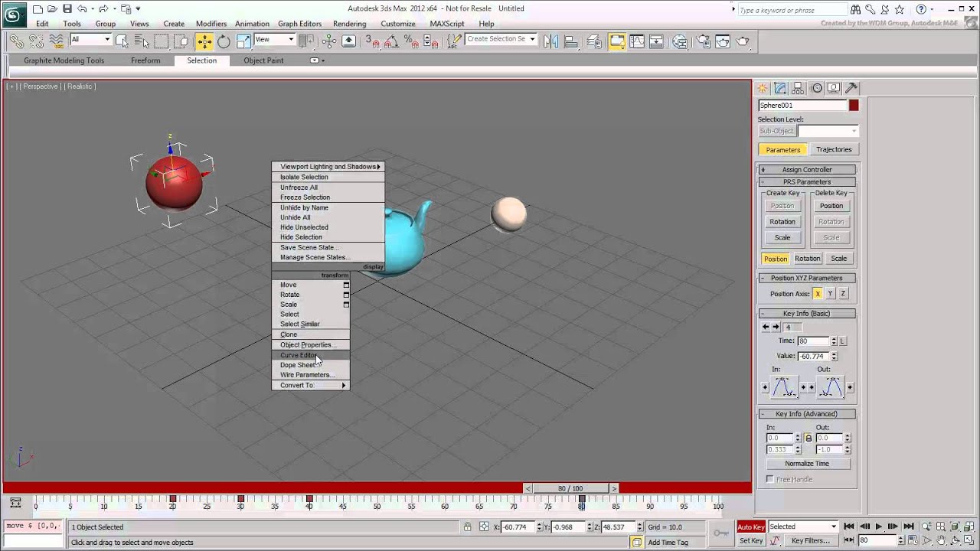Activate the Select and Rotate tool
This screenshot has width=980, height=551.
click(x=224, y=41)
